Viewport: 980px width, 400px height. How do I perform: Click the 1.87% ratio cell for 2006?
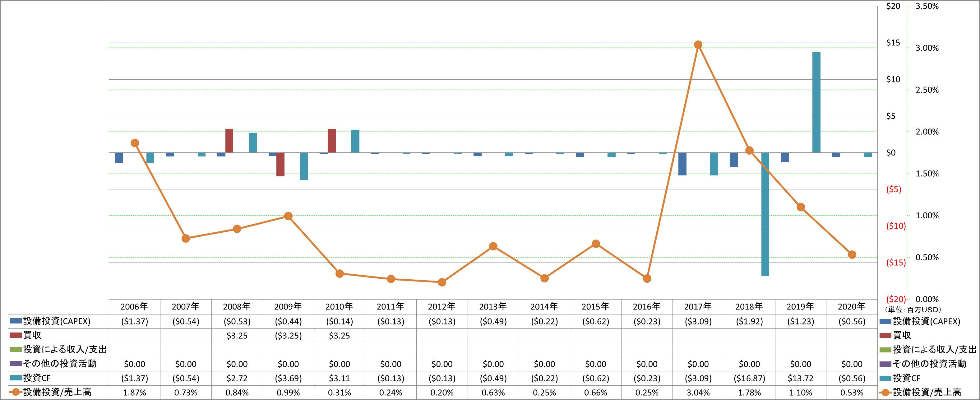(134, 393)
